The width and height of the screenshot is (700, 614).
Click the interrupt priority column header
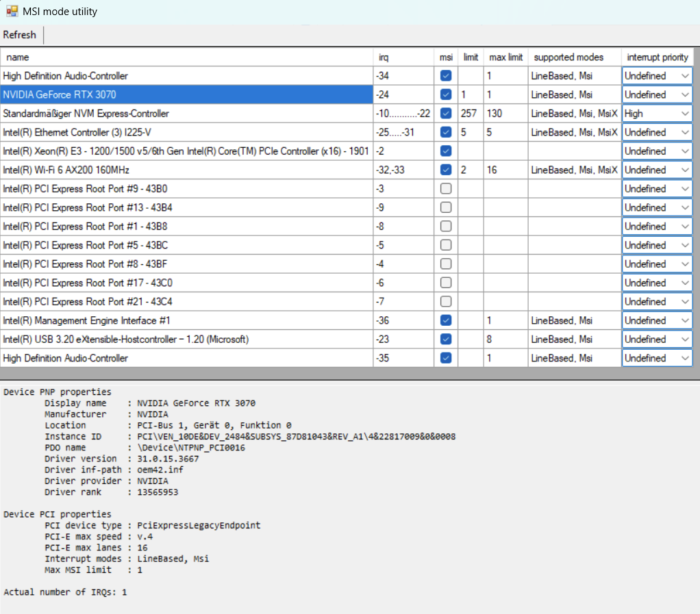click(x=657, y=57)
